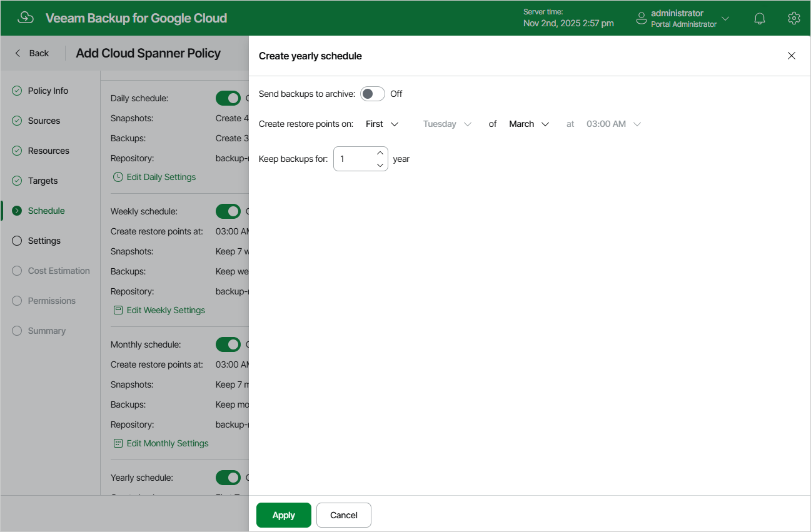Select the Schedule step
This screenshot has height=532, width=811.
[x=46, y=211]
